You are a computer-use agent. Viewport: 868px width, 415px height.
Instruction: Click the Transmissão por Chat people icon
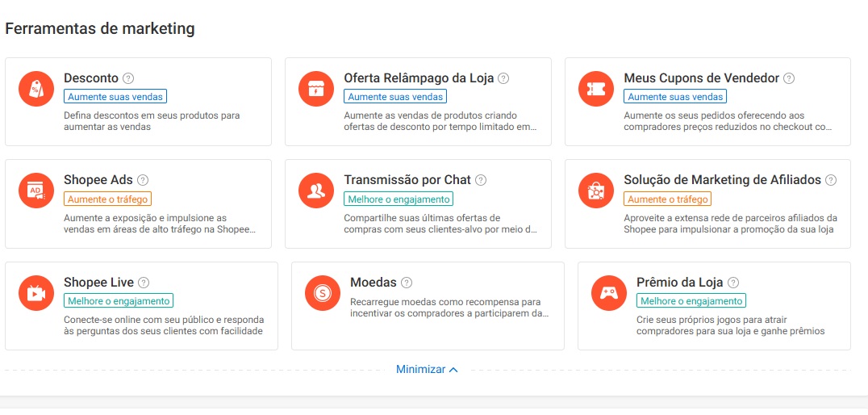(x=316, y=191)
